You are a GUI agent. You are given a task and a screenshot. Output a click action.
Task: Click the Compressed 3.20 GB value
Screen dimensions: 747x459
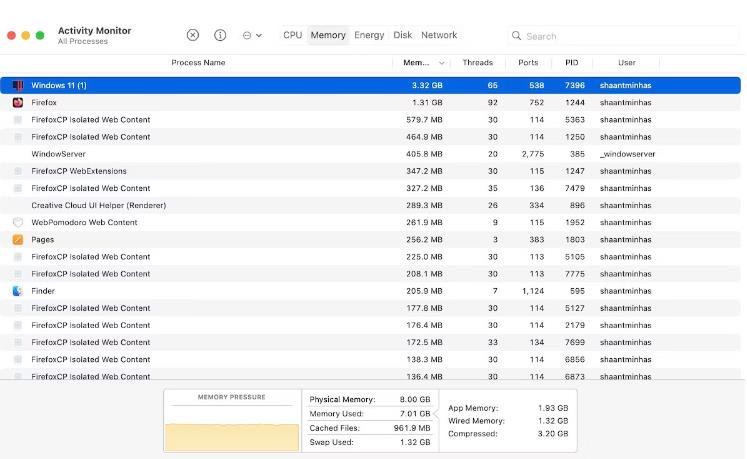coord(553,434)
